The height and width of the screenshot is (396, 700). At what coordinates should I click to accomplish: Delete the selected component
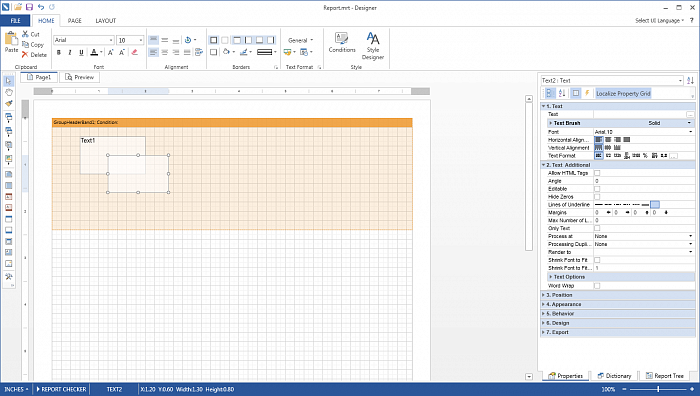[34, 54]
